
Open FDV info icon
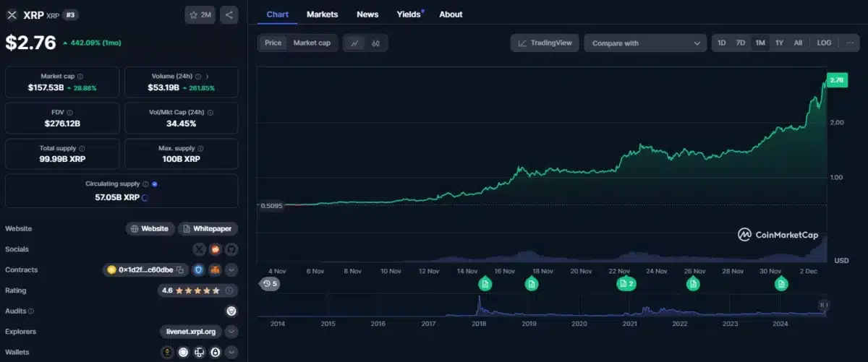coord(70,112)
